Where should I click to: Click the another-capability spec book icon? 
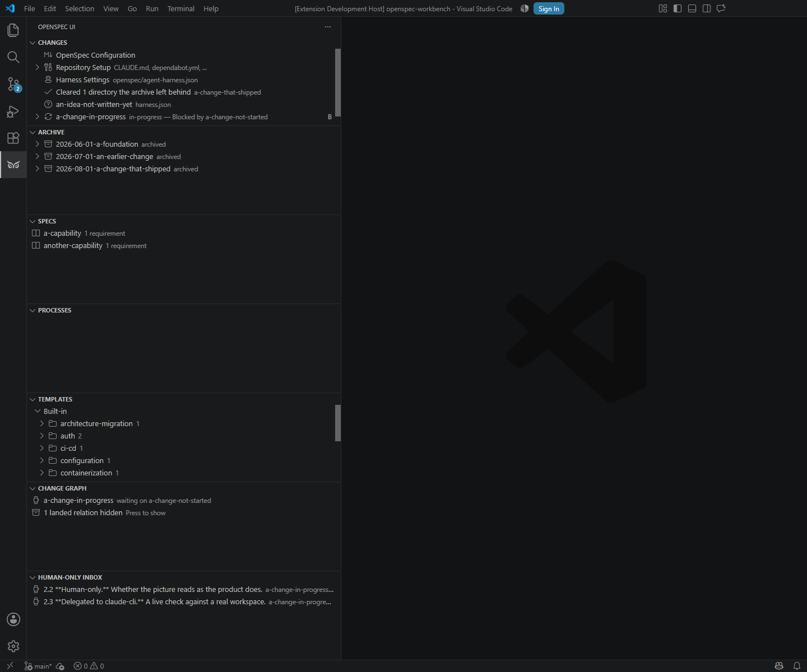coord(36,246)
